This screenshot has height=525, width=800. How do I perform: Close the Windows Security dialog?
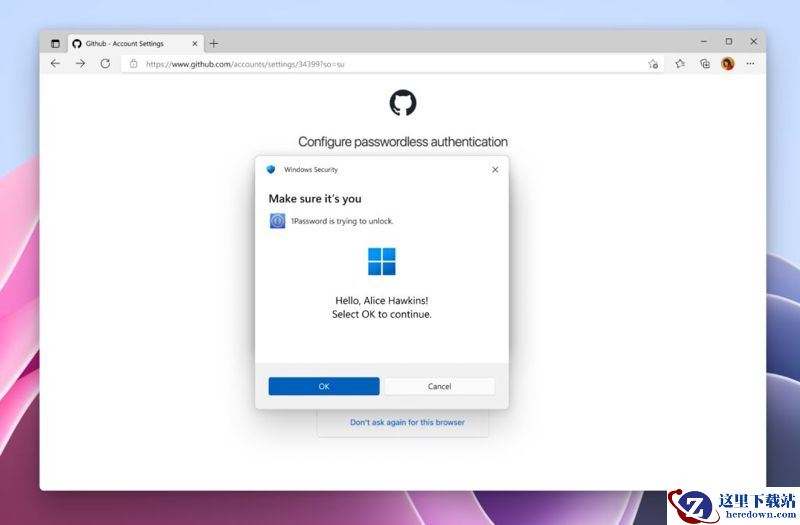click(495, 169)
